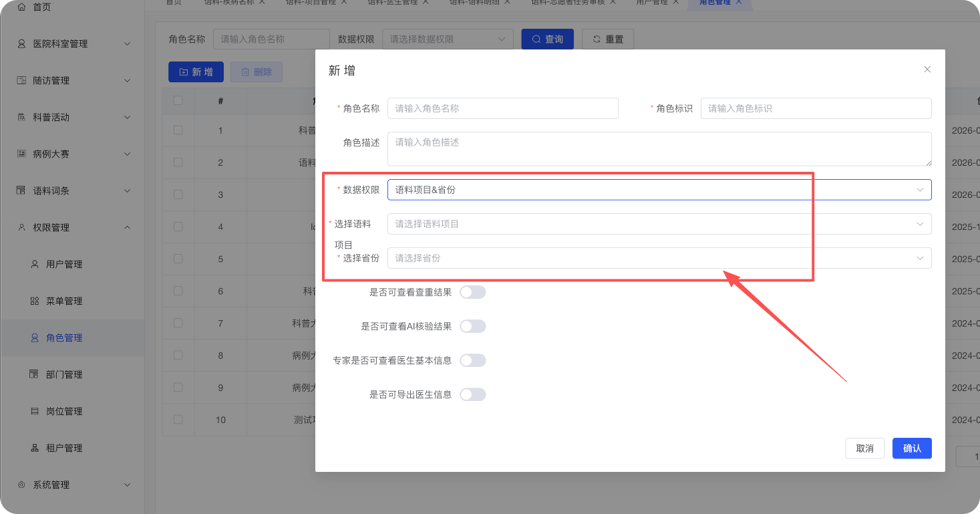
Task: Enable the 是否可查看AI核验结果 switch
Action: click(472, 326)
